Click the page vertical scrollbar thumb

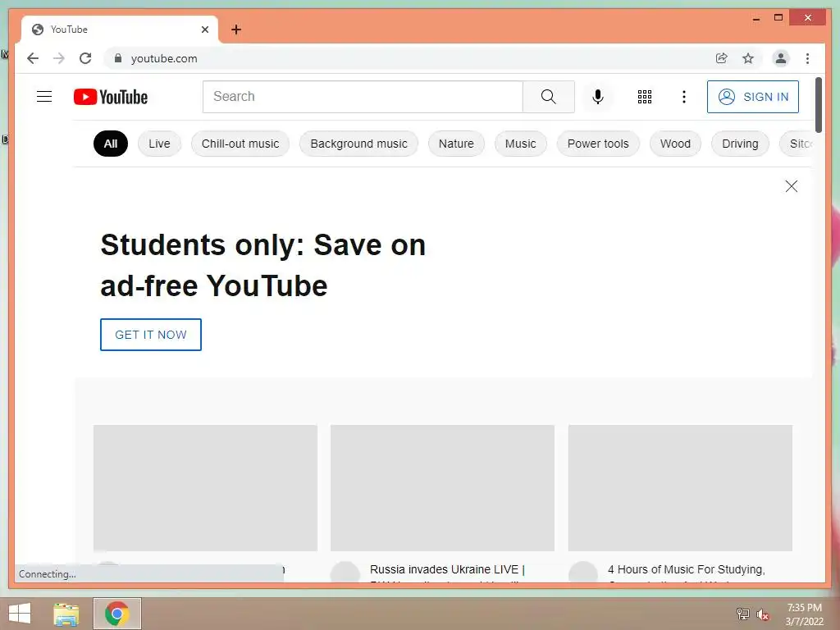[x=818, y=105]
